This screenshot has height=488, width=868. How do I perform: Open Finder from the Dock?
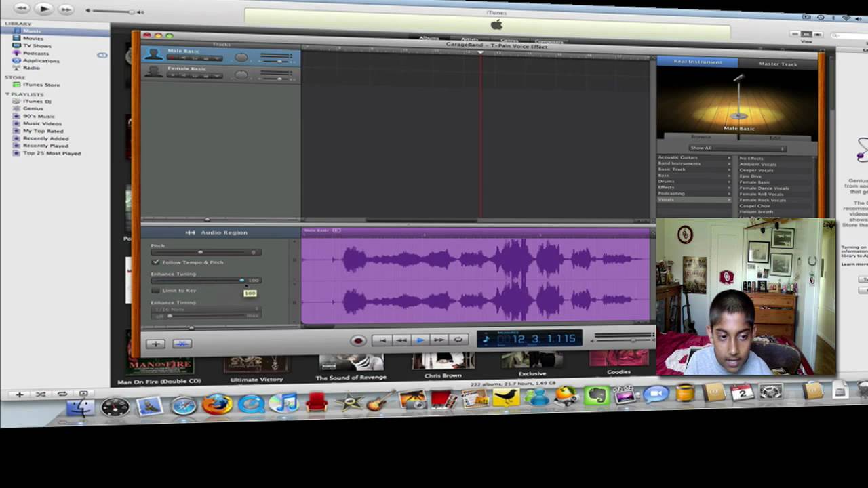(x=80, y=407)
